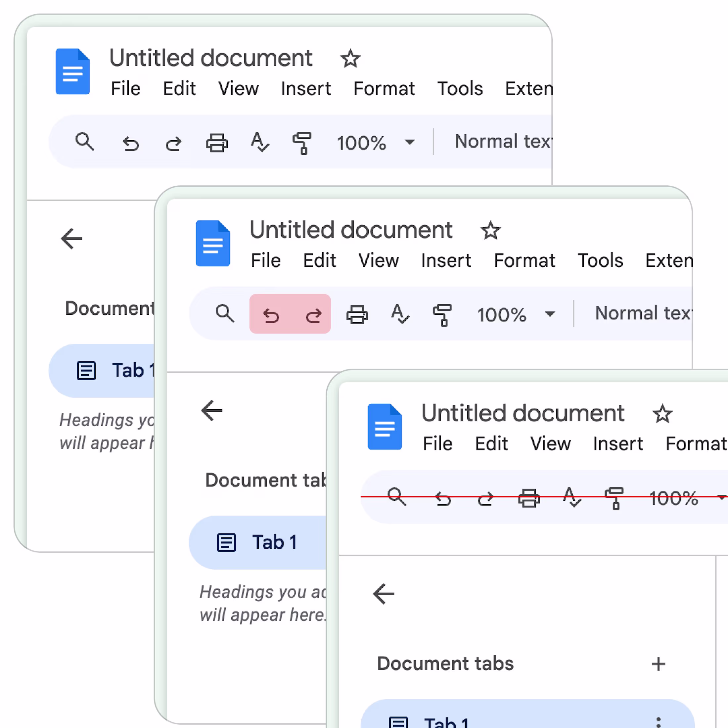Click the Docs logo in the front window
728x728 pixels.
pos(385,427)
